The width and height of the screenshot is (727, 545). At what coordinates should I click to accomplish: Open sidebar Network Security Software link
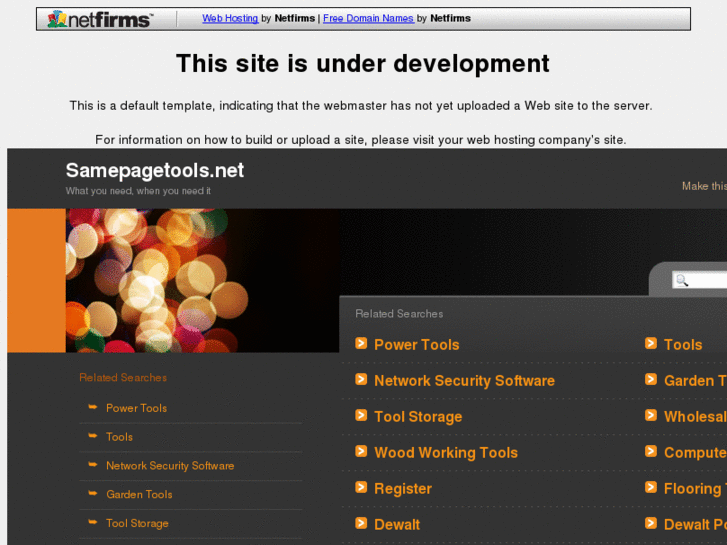point(170,466)
